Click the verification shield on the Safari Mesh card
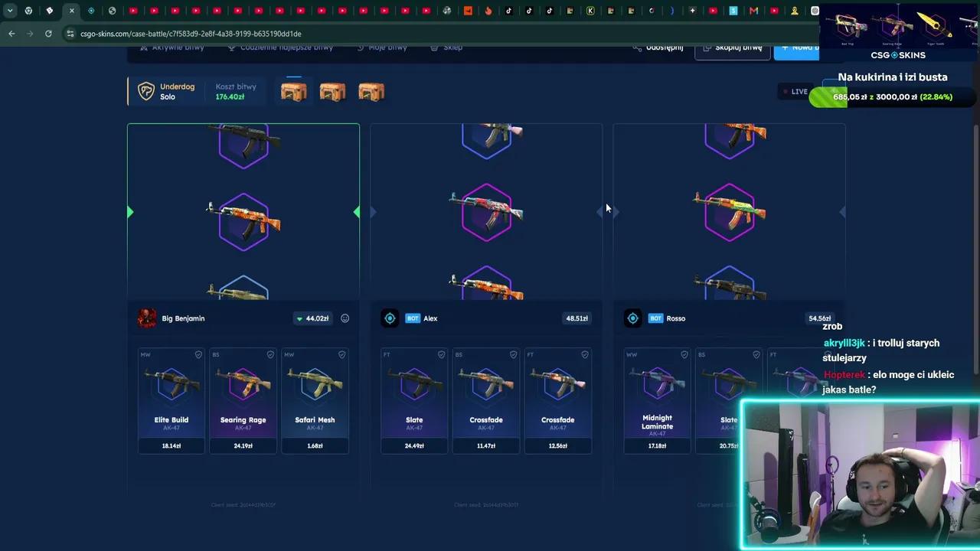 coord(342,354)
